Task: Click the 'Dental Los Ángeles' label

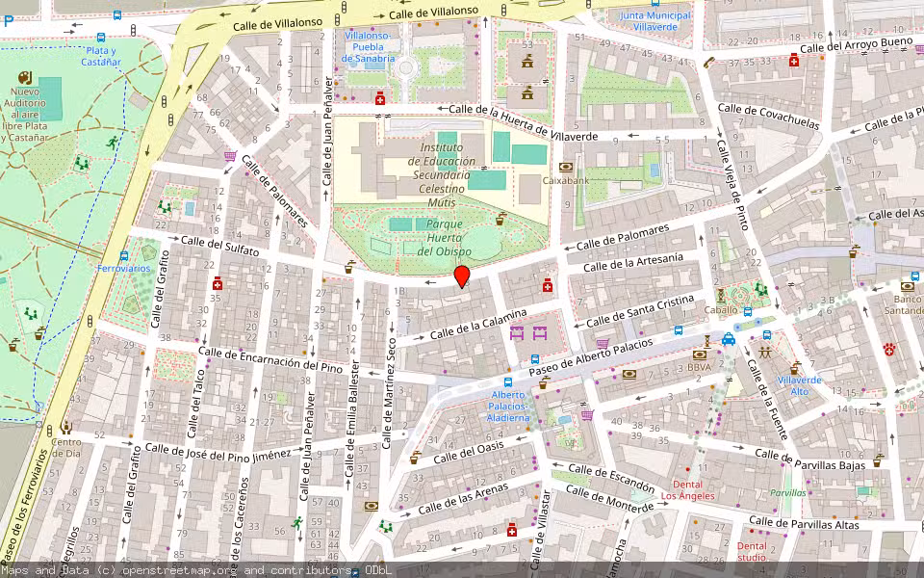Action: 687,490
